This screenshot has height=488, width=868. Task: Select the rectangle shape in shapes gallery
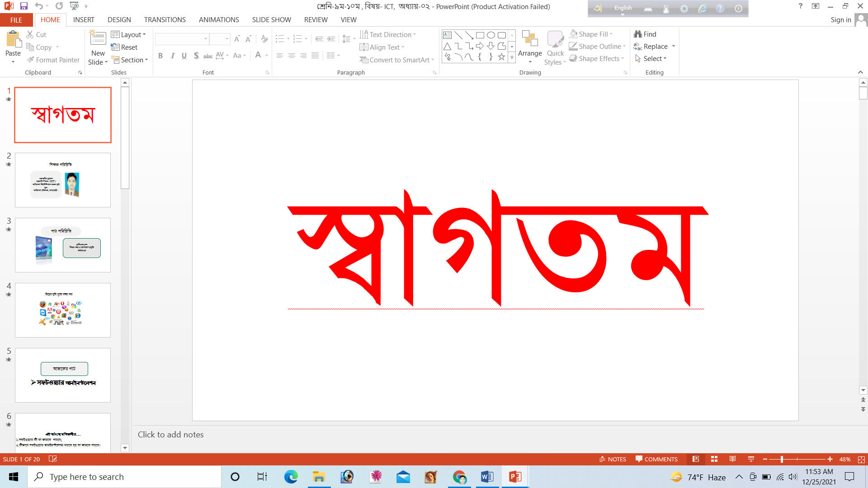pyautogui.click(x=480, y=35)
